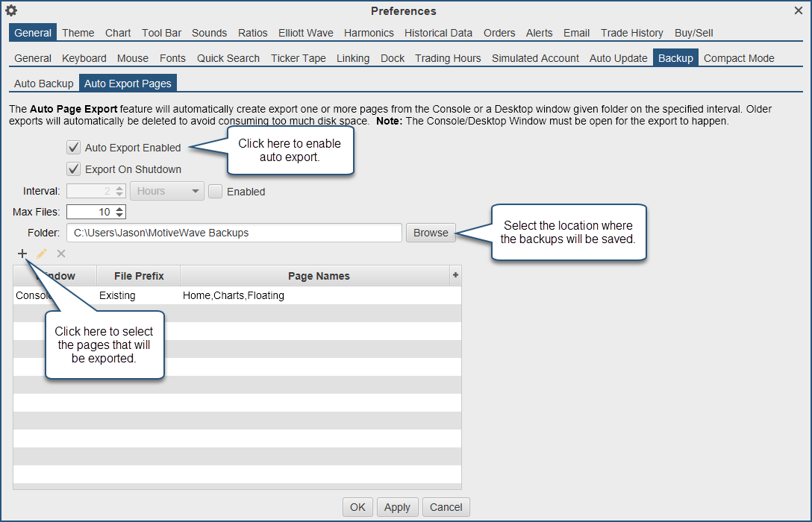Image resolution: width=812 pixels, height=522 pixels.
Task: Click the OK button to confirm
Action: click(357, 507)
